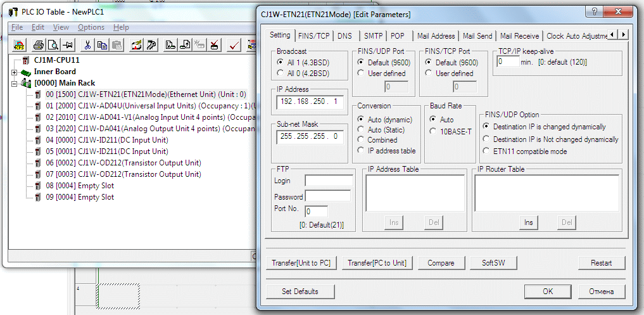
Task: Click the FTP Port No. field
Action: click(316, 211)
